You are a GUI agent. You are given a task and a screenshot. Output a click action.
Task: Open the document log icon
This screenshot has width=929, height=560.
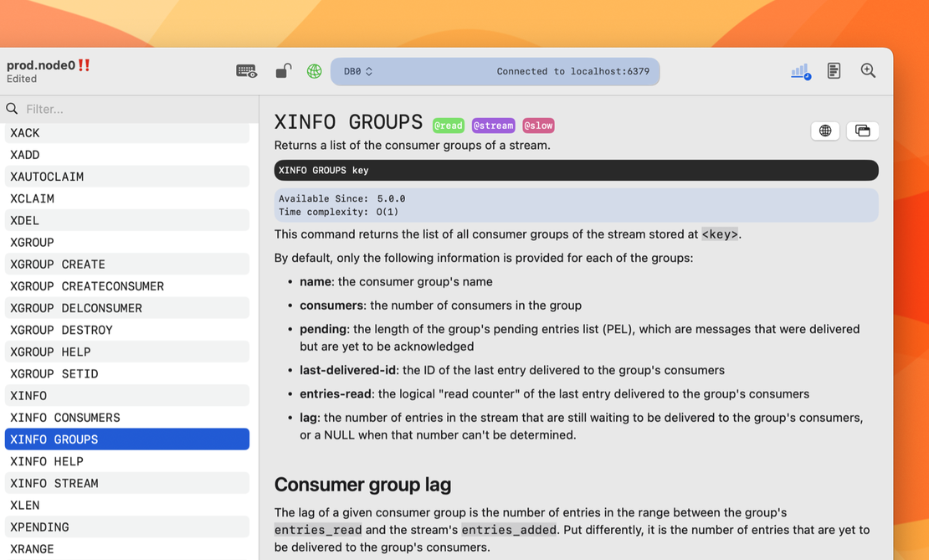834,71
